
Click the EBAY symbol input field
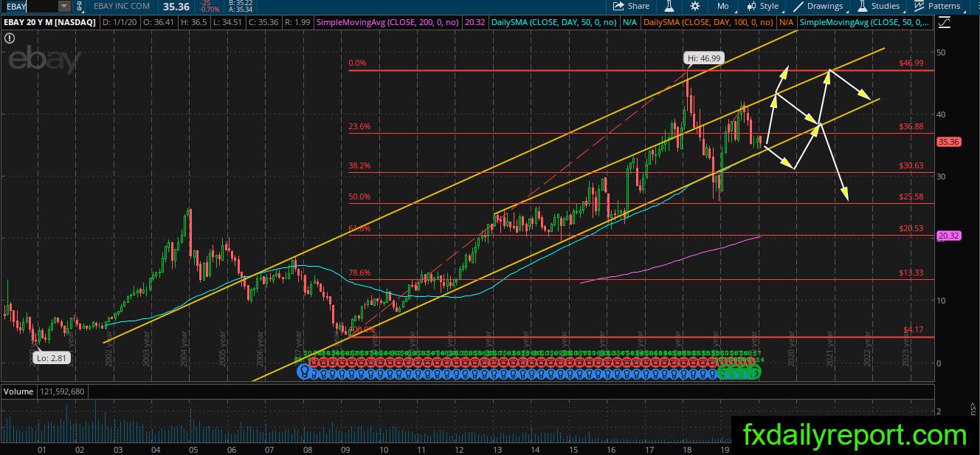(29, 6)
